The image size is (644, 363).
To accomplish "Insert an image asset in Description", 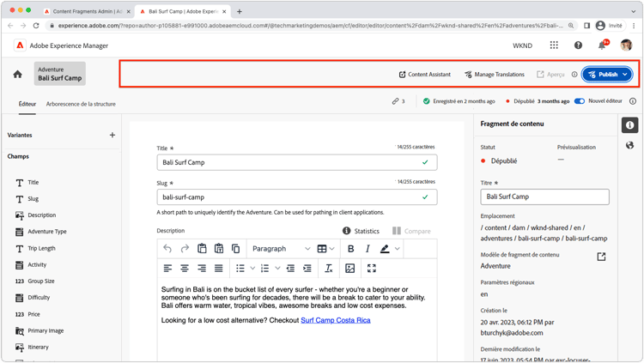I will 350,268.
